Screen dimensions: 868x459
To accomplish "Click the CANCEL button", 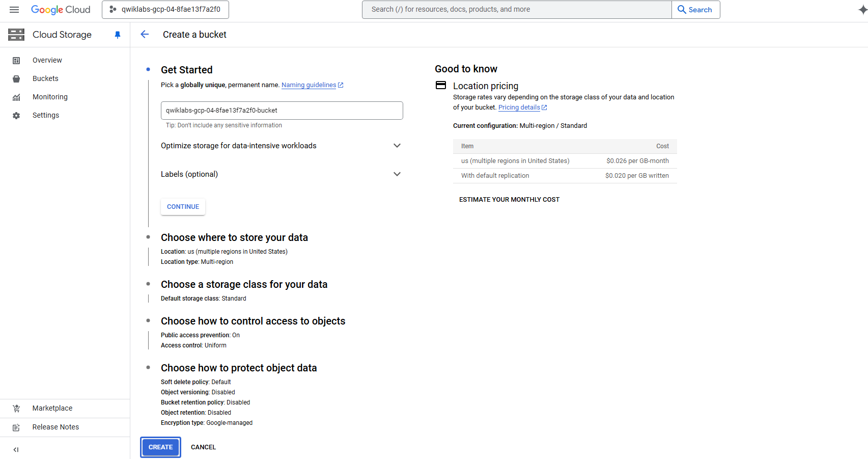I will [203, 447].
